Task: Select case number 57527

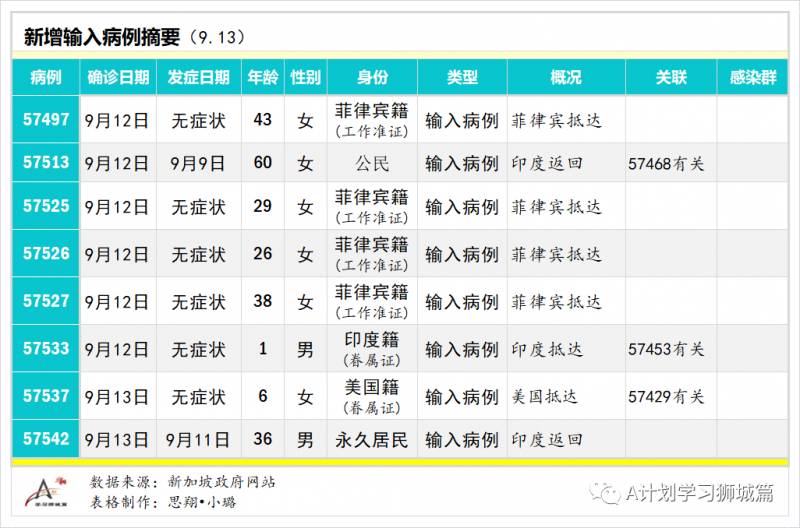Action: click(46, 300)
